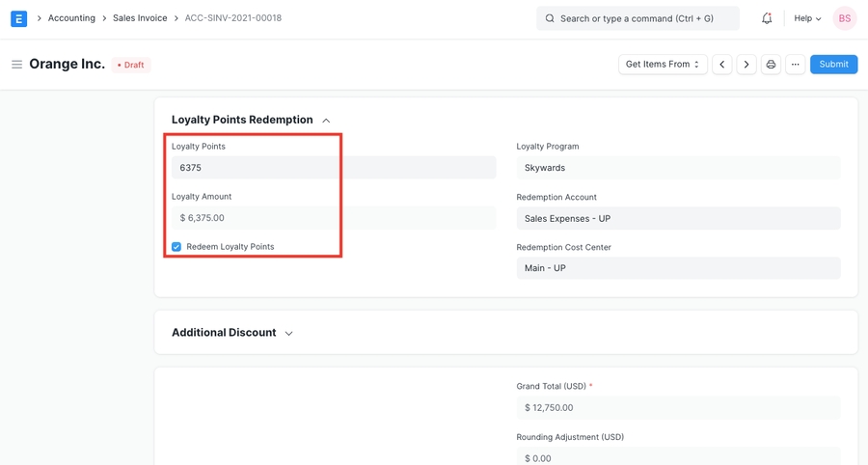Navigate to Sales Invoice breadcrumb
Screen dimensions: 868x465
click(x=140, y=18)
